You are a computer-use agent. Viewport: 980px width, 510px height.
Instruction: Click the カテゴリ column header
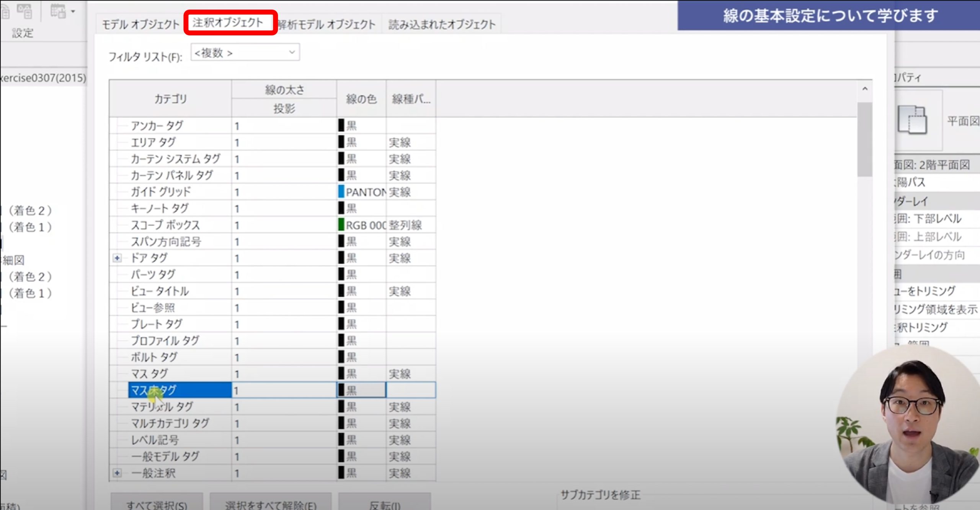(170, 99)
